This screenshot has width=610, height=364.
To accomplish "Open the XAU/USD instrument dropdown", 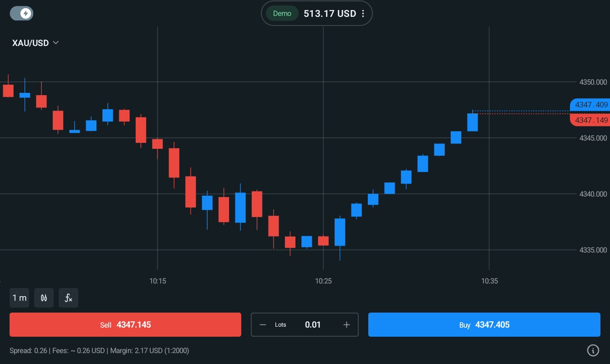I will click(x=36, y=43).
